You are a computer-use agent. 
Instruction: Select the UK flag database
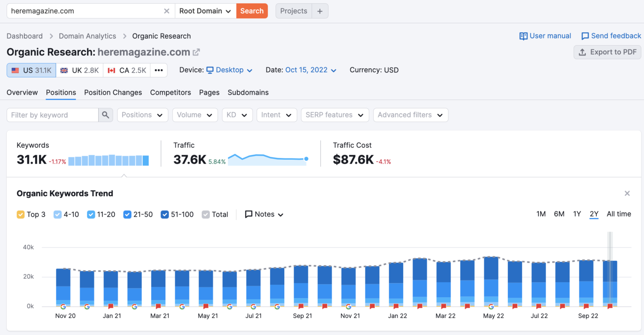79,70
